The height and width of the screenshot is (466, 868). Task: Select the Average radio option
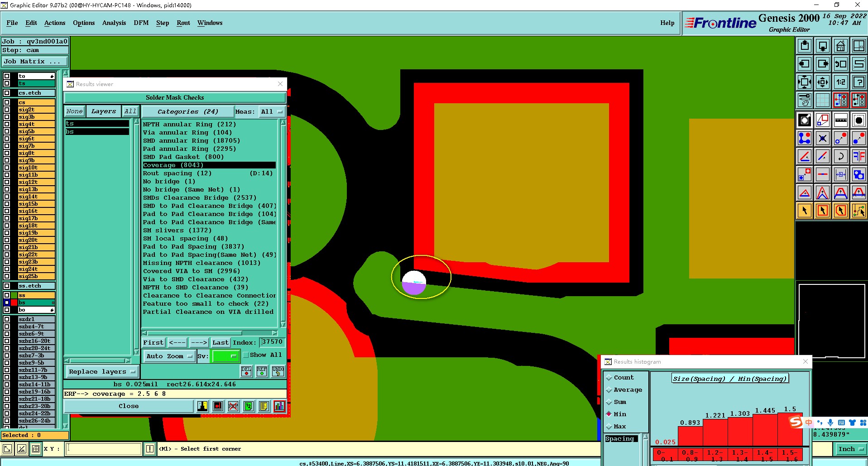point(609,390)
